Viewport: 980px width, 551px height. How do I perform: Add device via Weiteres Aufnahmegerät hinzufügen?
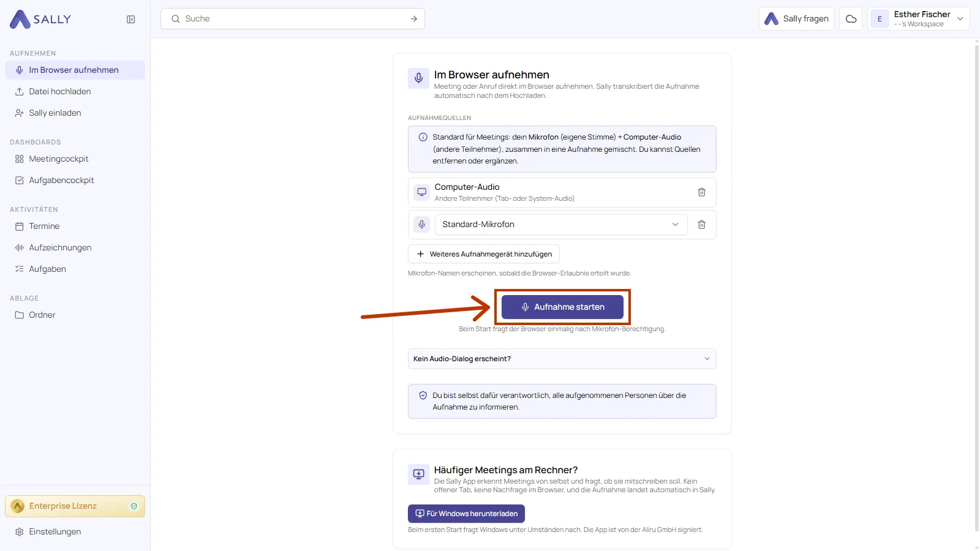pyautogui.click(x=484, y=254)
